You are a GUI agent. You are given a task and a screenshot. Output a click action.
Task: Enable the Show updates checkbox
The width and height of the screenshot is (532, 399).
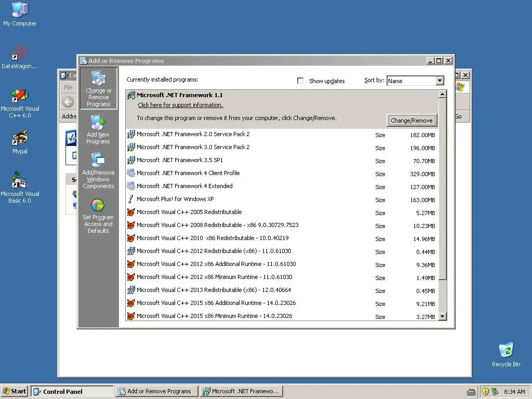[x=300, y=81]
